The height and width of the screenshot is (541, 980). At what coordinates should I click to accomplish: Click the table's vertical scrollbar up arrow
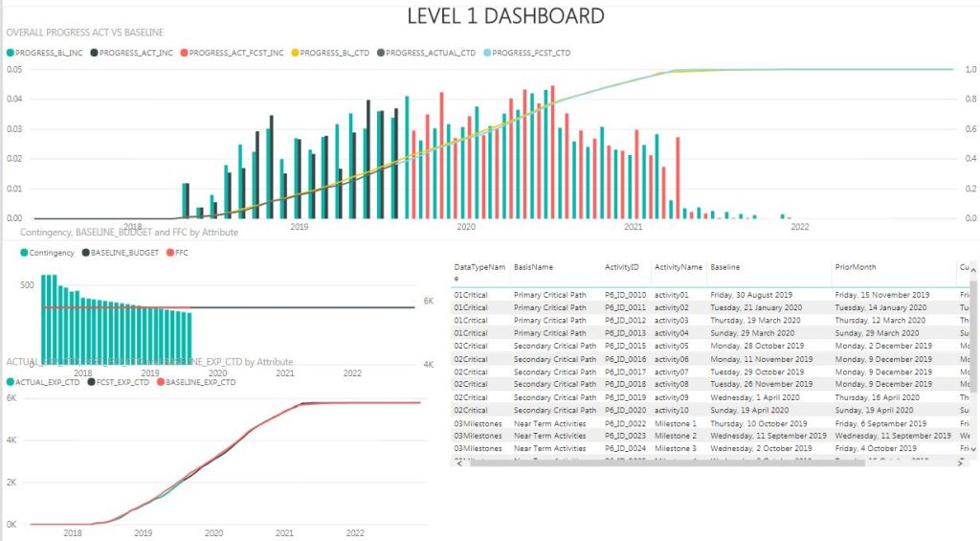(x=972, y=270)
